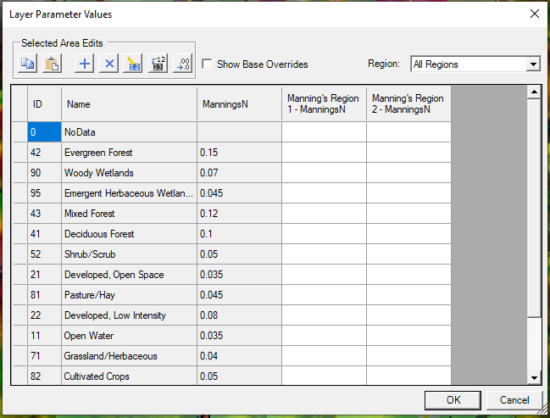
Task: Click the Replace Values calculator icon
Action: (x=158, y=64)
